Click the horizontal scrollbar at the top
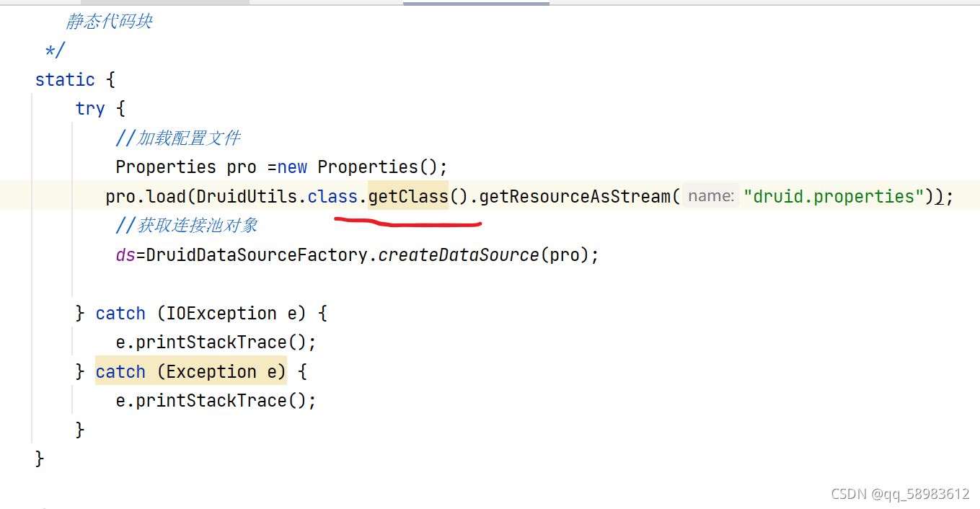This screenshot has width=980, height=509. (x=476, y=2)
